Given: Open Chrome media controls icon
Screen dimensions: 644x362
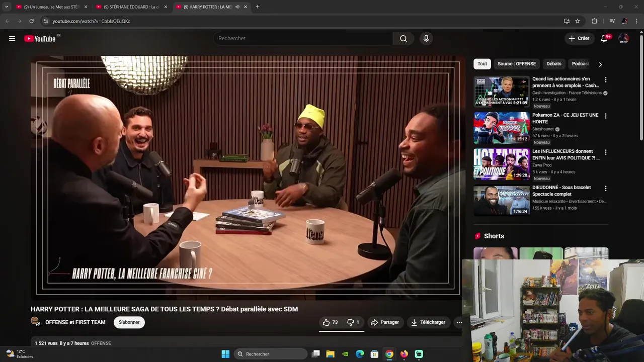Looking at the screenshot, I should click(612, 21).
